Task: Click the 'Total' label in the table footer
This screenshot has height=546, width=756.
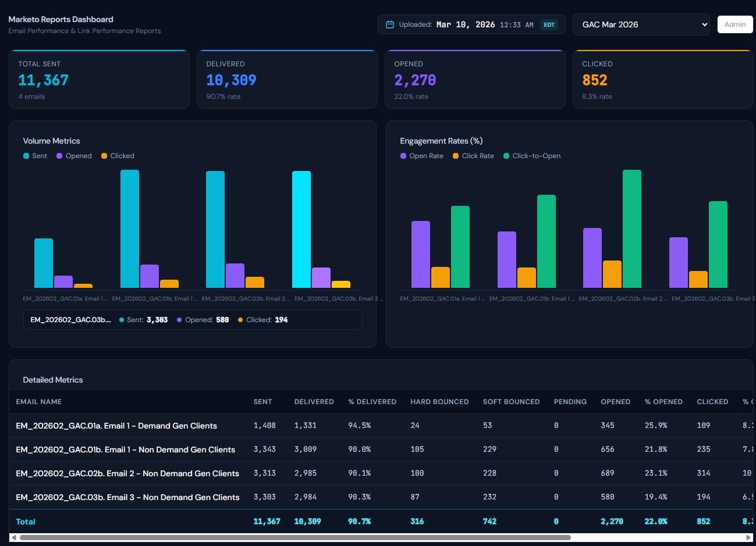Action: [x=26, y=522]
